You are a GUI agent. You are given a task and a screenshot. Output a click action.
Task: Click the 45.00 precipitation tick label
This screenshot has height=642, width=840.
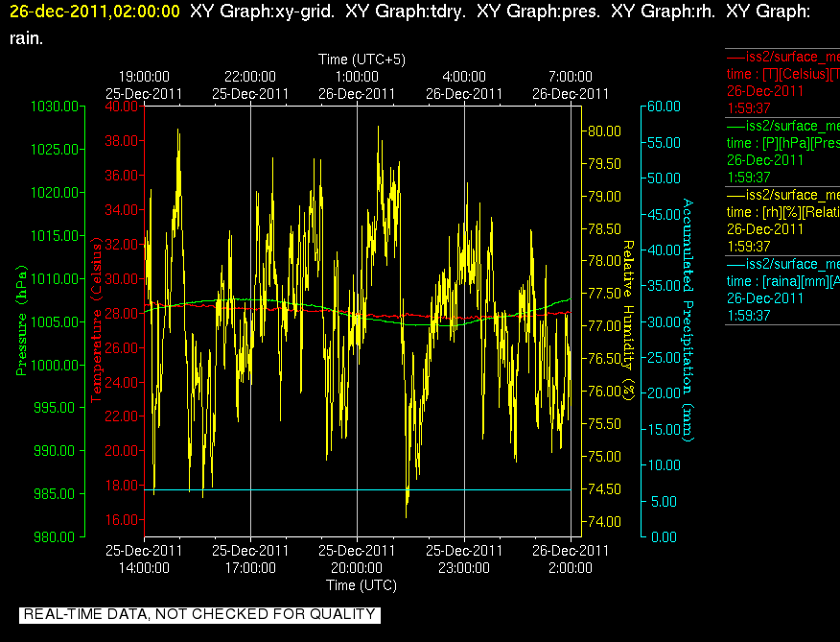[664, 214]
